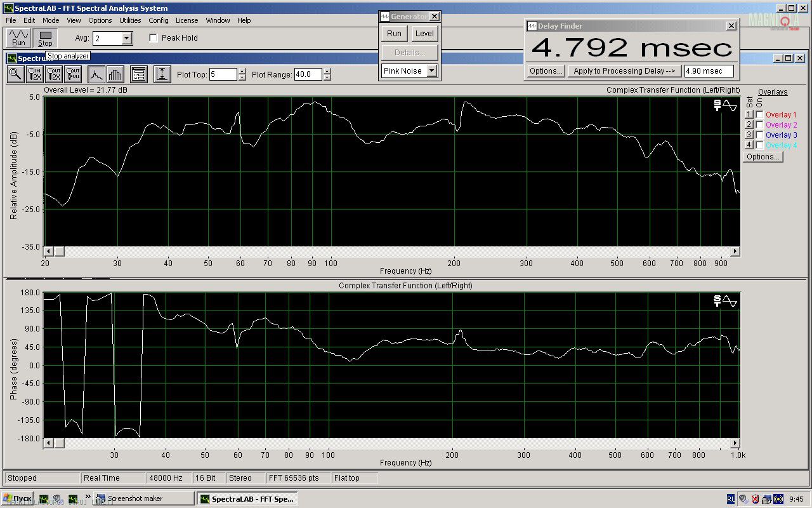Click right scroll arrow under the amplitude plot
This screenshot has height=508, width=812.
[735, 251]
